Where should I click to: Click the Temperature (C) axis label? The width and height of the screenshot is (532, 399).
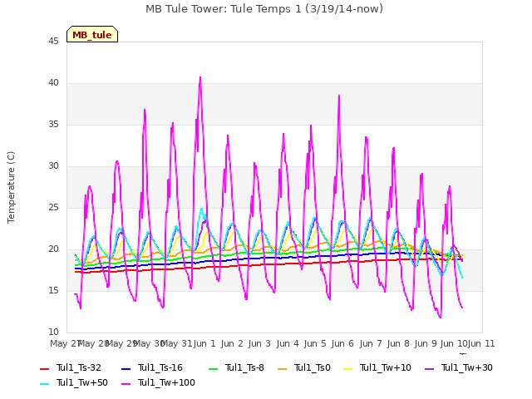(x=11, y=187)
